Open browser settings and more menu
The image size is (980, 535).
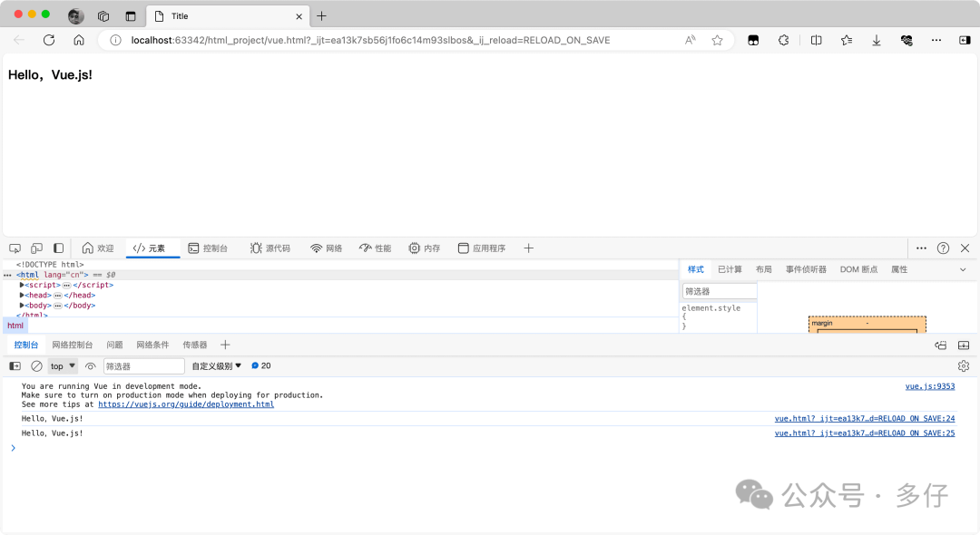(x=936, y=40)
